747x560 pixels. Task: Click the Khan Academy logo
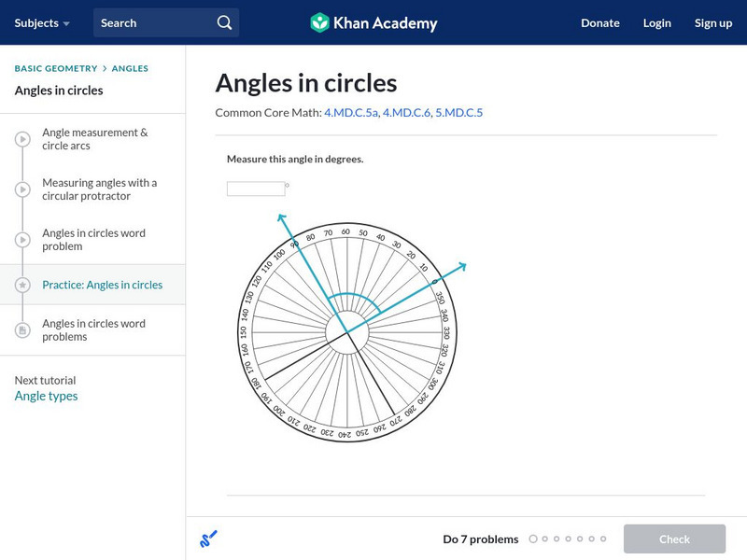[x=373, y=22]
